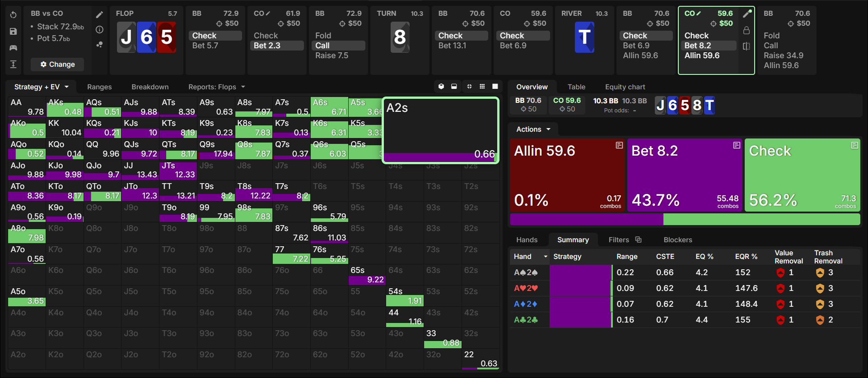The image size is (868, 378).
Task: Toggle the lock icon on the selected CO card
Action: click(x=747, y=30)
